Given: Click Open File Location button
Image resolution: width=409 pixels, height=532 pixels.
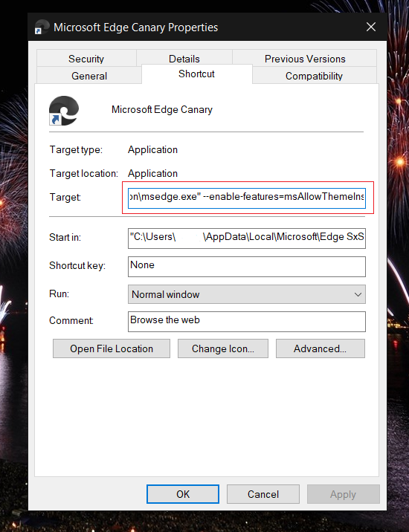Looking at the screenshot, I should tap(112, 348).
